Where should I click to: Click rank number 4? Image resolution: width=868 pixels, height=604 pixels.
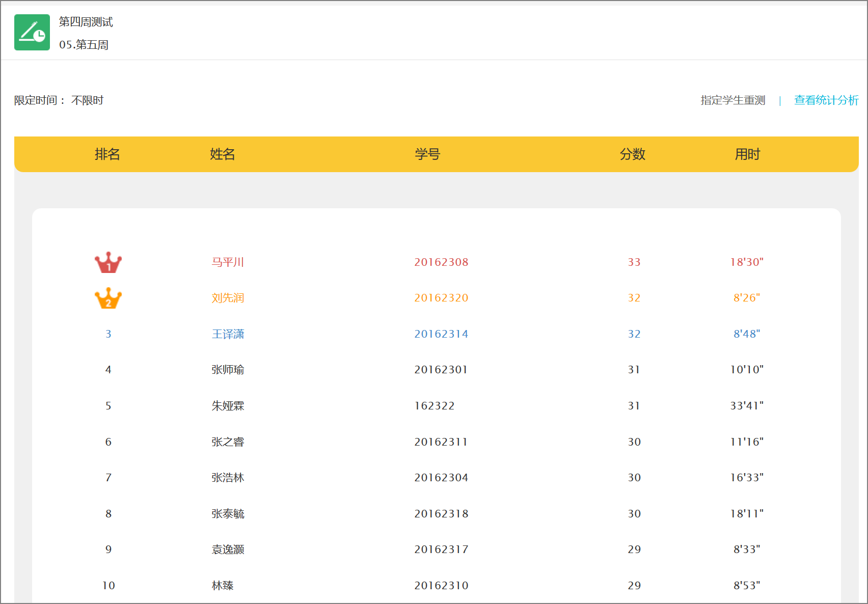[108, 370]
